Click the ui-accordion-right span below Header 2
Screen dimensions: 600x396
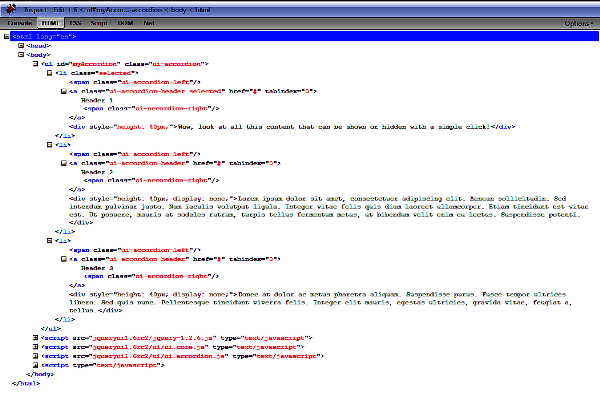(152, 181)
